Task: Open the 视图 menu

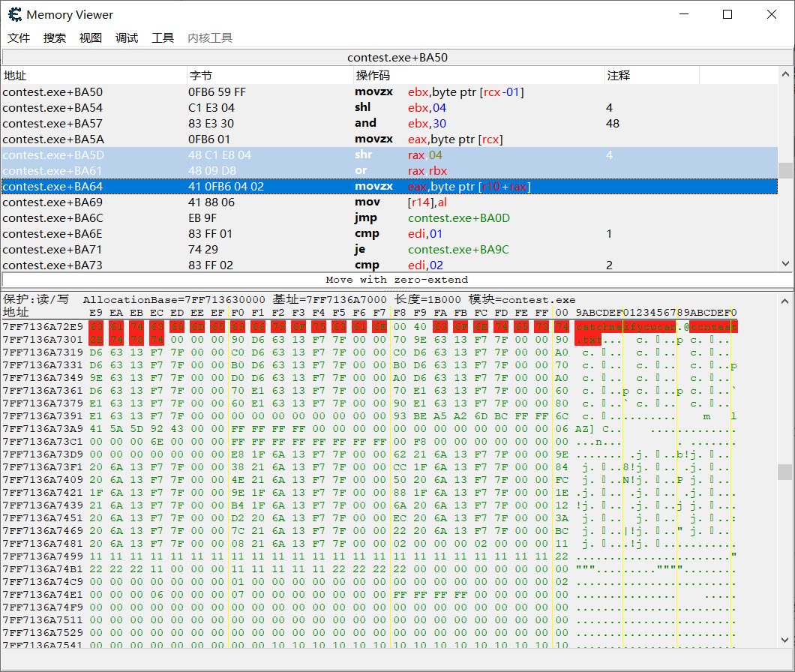Action: click(90, 38)
